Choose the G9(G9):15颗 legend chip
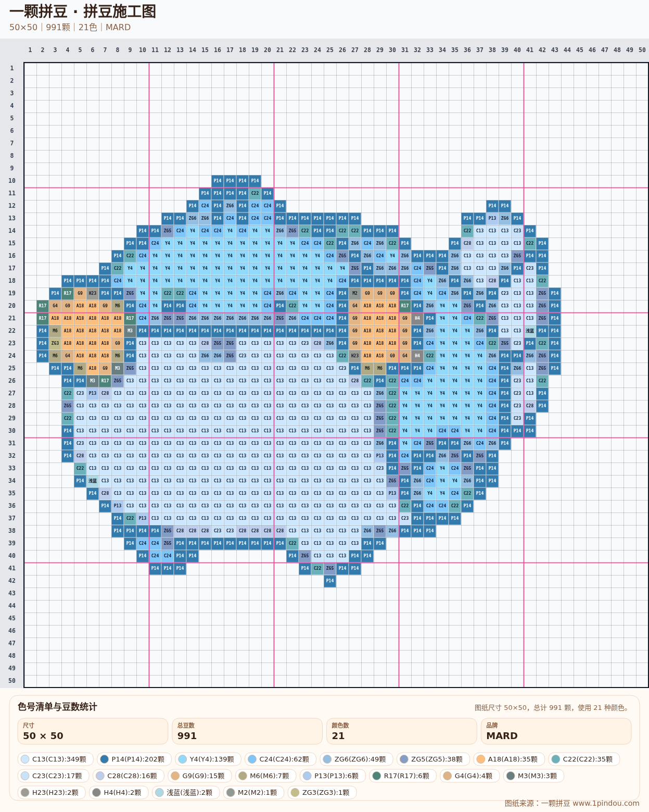Screen dimensions: 649x812 coord(200,776)
